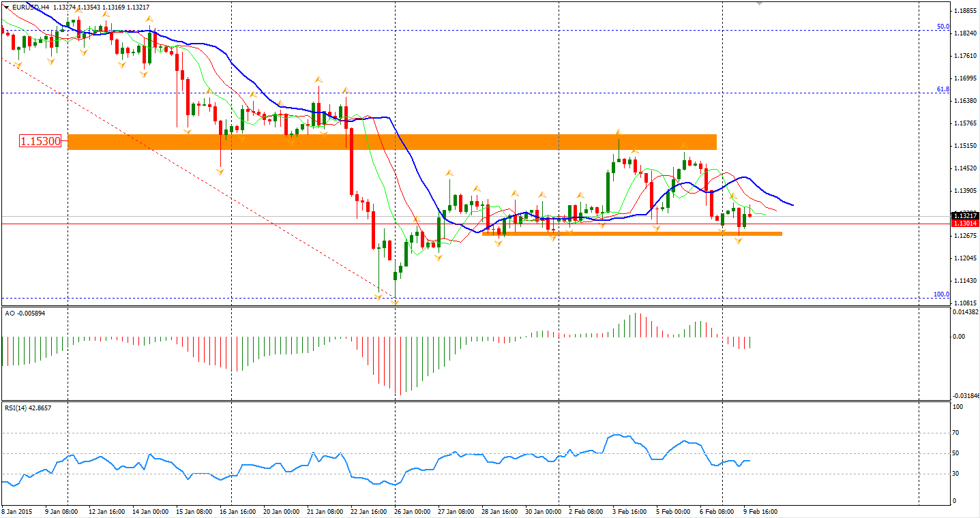Viewport: 980px width, 518px height.
Task: Click the 9 Jan 08:00 time label
Action: 61,511
